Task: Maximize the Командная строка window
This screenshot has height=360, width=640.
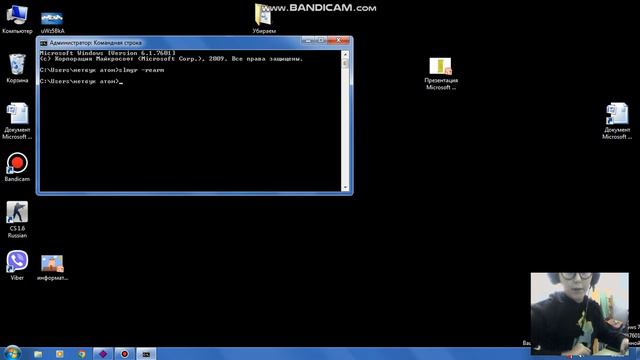Action: [321, 40]
